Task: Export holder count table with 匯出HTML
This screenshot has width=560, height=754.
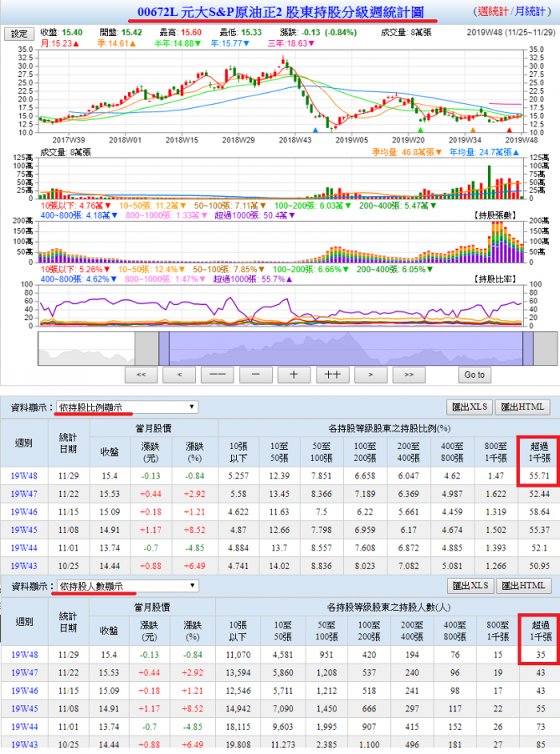Action: pos(523,586)
